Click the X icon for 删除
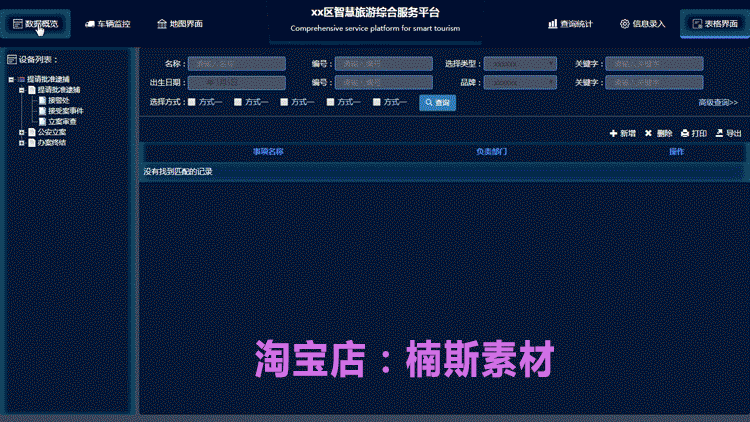This screenshot has width=750, height=422. tap(648, 133)
